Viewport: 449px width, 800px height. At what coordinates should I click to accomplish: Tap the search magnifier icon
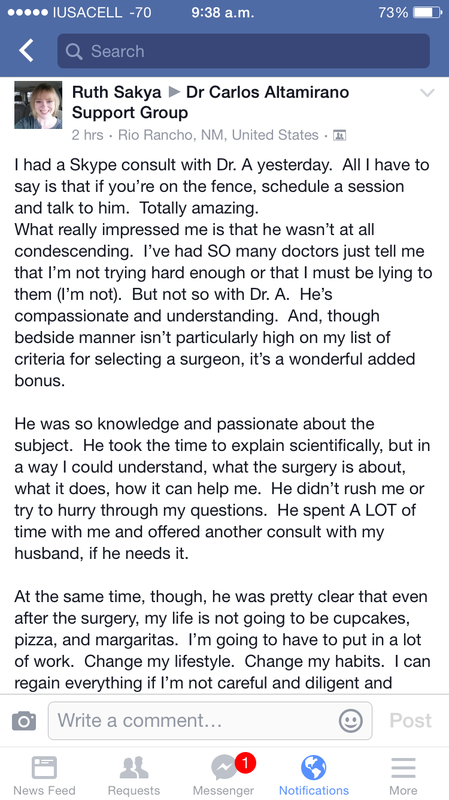(x=74, y=51)
